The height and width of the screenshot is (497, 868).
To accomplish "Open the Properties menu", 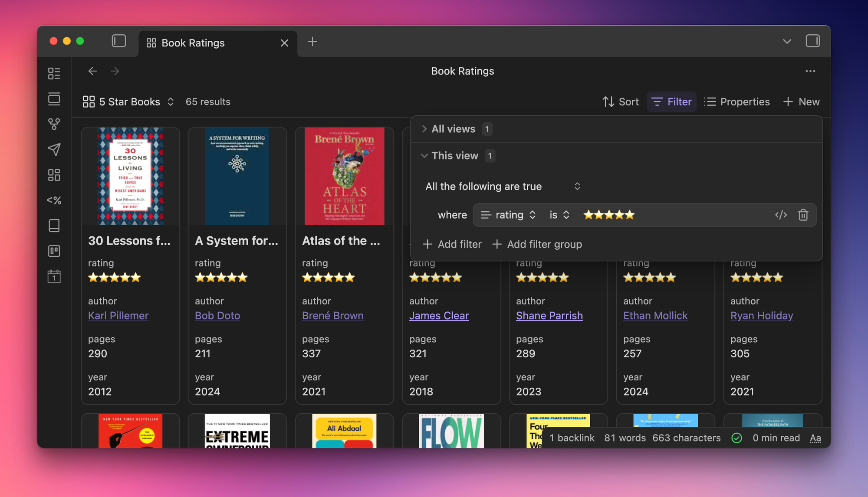I will tap(737, 102).
